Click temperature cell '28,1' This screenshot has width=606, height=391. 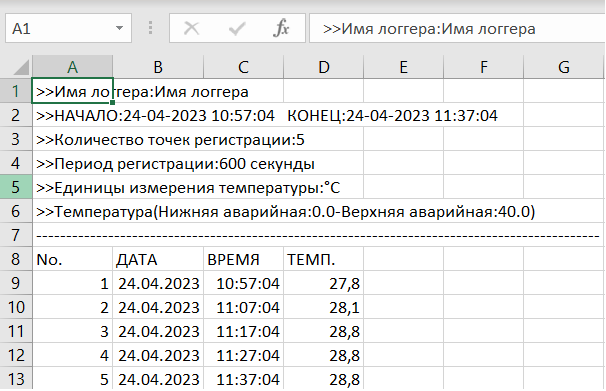(x=323, y=307)
